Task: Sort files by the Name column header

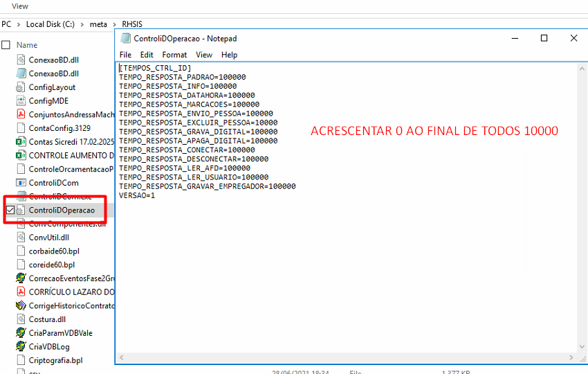Action: tap(27, 45)
